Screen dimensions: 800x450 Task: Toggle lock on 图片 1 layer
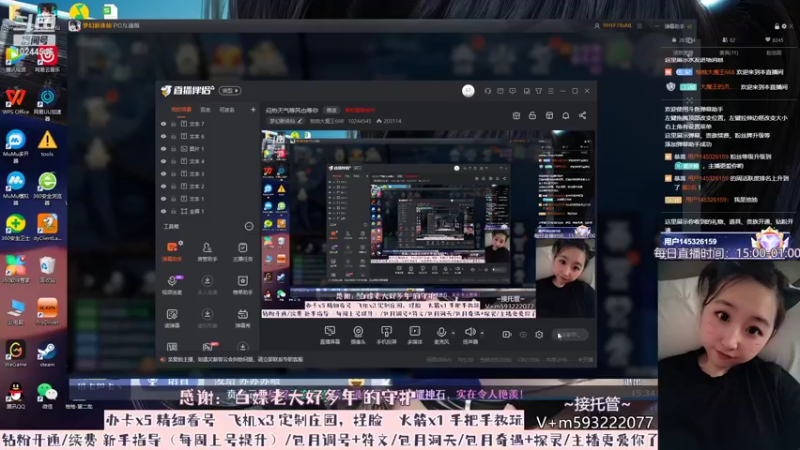pos(173,149)
